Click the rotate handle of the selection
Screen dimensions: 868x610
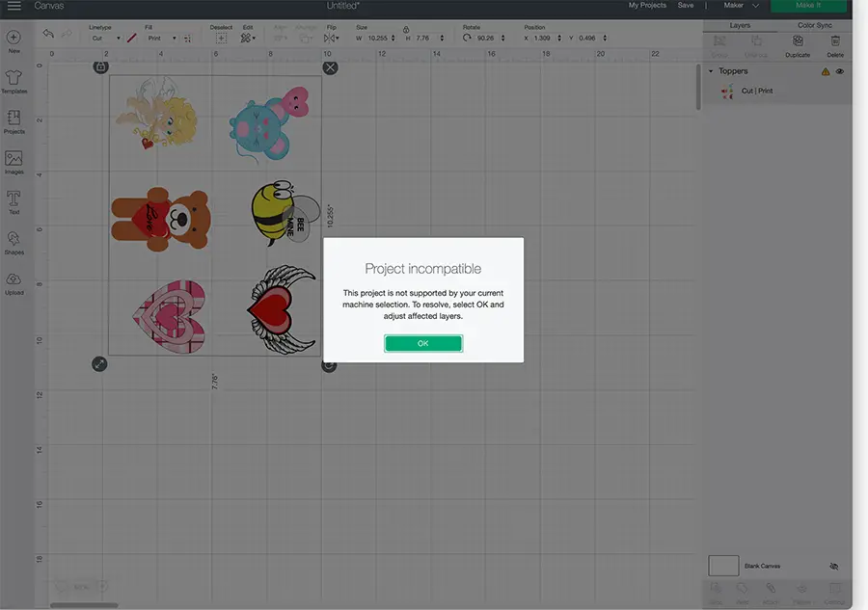329,365
